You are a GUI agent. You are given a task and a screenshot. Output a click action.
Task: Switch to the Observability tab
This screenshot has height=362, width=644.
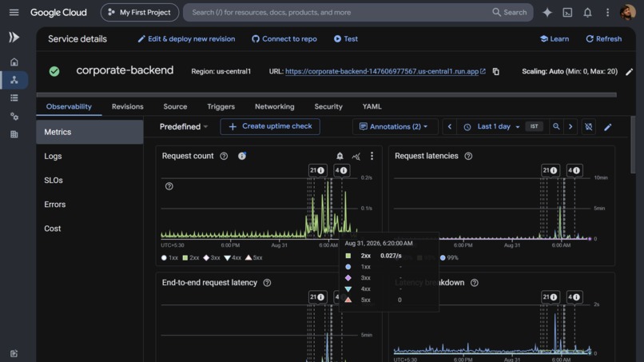69,106
